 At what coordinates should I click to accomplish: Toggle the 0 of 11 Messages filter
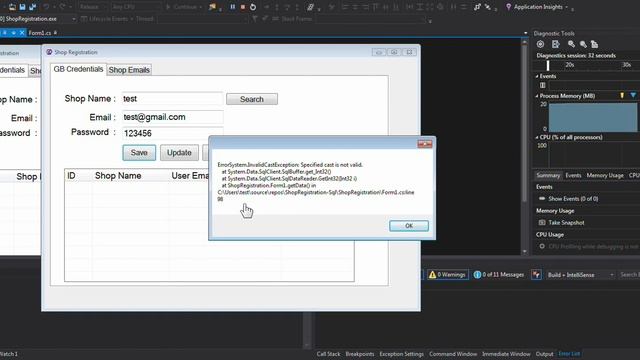[499, 275]
